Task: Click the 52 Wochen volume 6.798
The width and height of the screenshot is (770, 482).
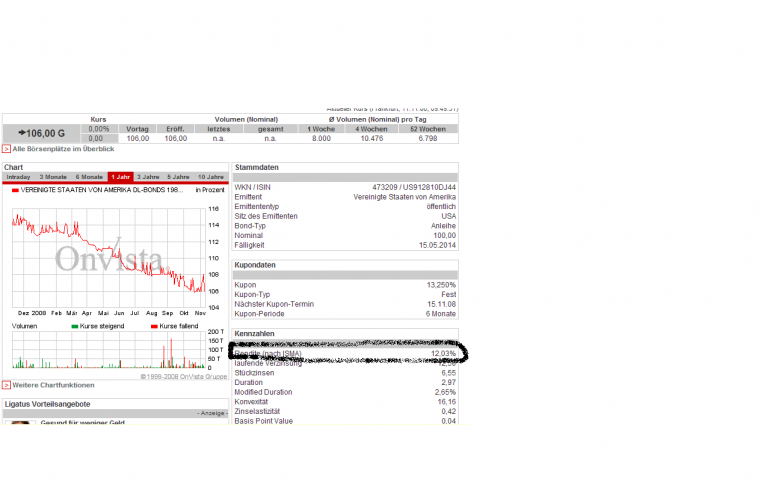Action: 428,138
